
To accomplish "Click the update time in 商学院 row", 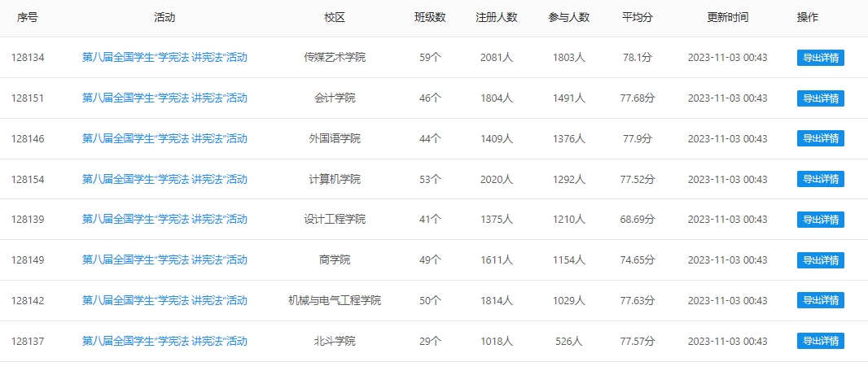I will point(727,260).
